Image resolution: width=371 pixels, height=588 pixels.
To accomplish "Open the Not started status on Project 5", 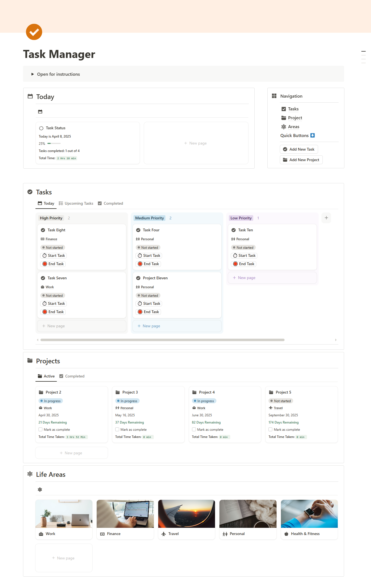I will tap(281, 401).
